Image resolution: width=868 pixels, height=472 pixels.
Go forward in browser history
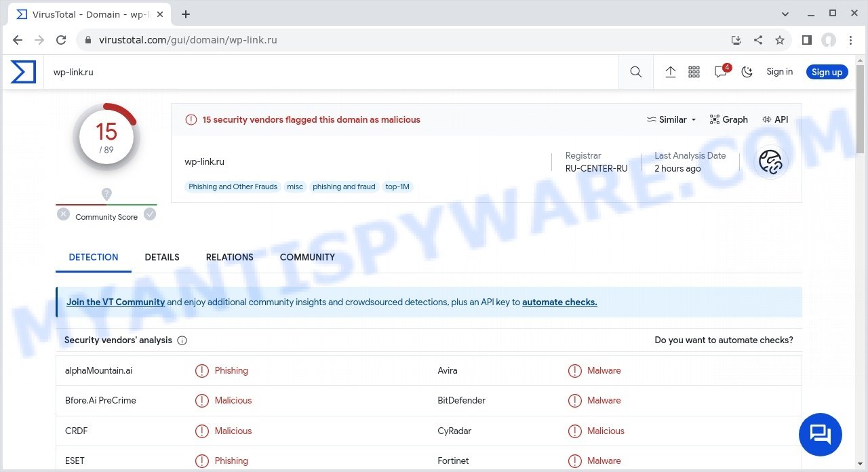(39, 40)
